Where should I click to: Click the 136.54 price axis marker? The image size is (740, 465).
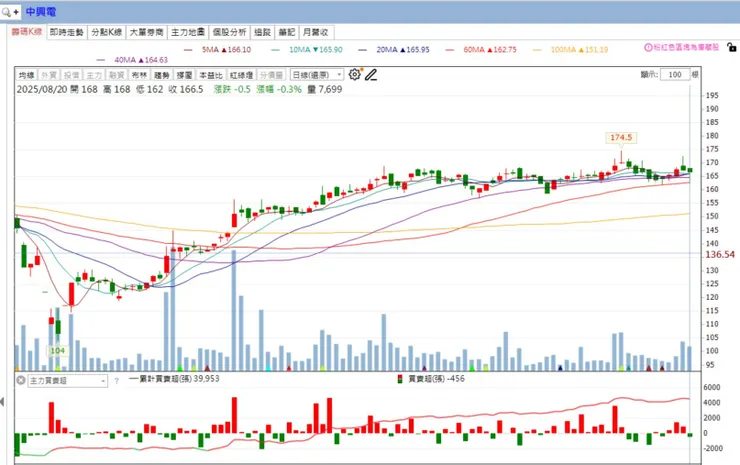pos(720,254)
